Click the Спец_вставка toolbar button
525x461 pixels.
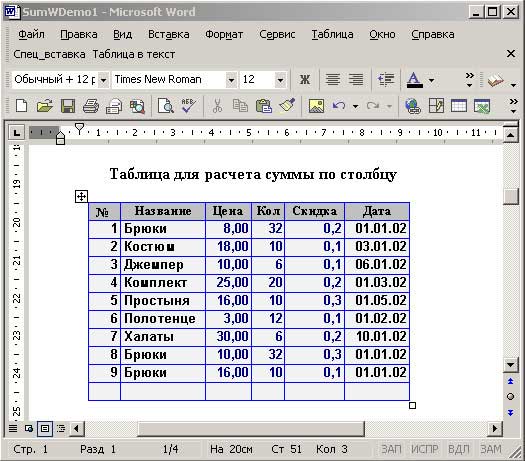pyautogui.click(x=49, y=54)
